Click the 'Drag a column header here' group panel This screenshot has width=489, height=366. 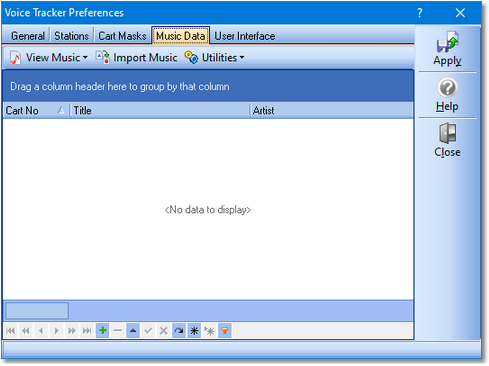click(x=208, y=86)
